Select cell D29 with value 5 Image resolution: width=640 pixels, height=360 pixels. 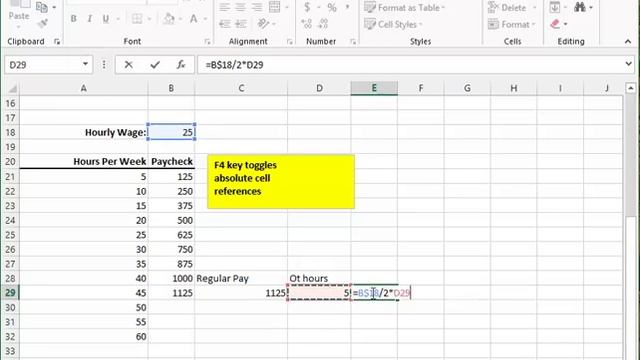319,293
